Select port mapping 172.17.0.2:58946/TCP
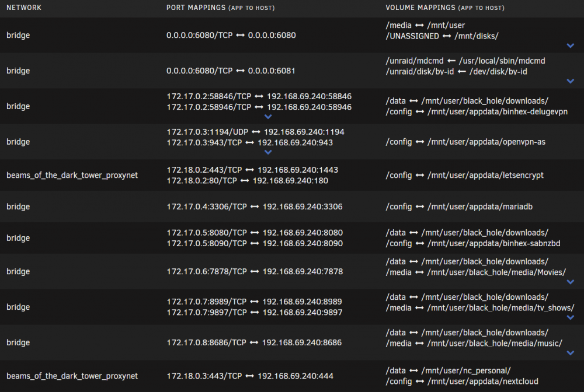 point(259,107)
